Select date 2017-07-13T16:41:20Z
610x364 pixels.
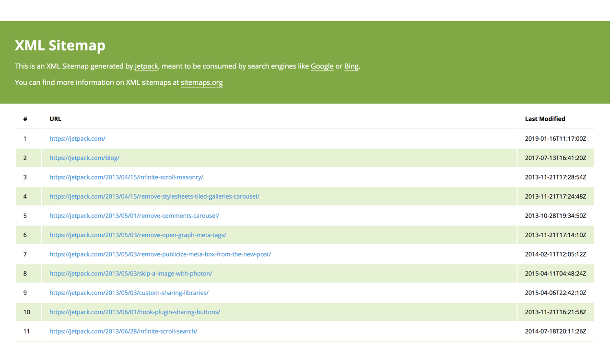(x=555, y=158)
